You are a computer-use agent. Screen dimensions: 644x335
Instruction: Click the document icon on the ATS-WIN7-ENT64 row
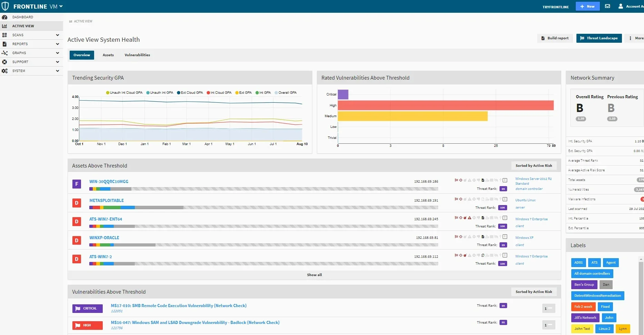pyautogui.click(x=483, y=217)
